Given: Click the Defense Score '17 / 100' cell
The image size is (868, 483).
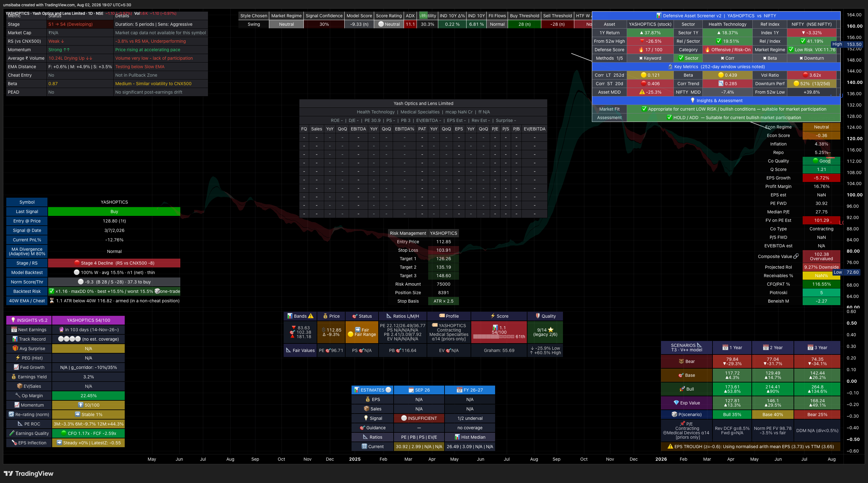Looking at the screenshot, I should tap(650, 50).
